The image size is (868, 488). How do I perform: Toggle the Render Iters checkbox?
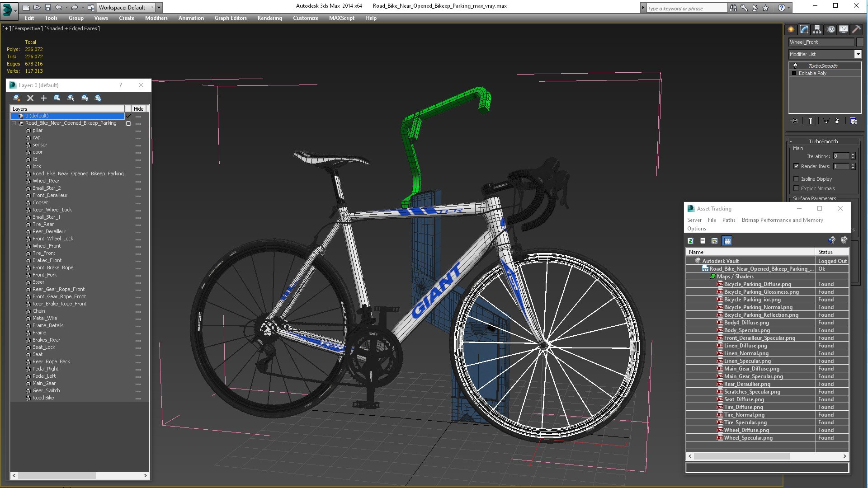tap(797, 166)
